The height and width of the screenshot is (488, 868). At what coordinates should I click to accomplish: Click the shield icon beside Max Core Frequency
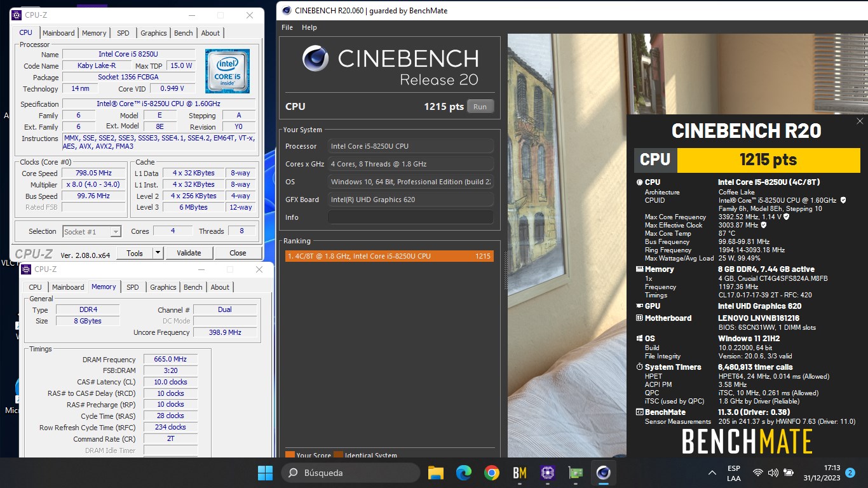(787, 217)
